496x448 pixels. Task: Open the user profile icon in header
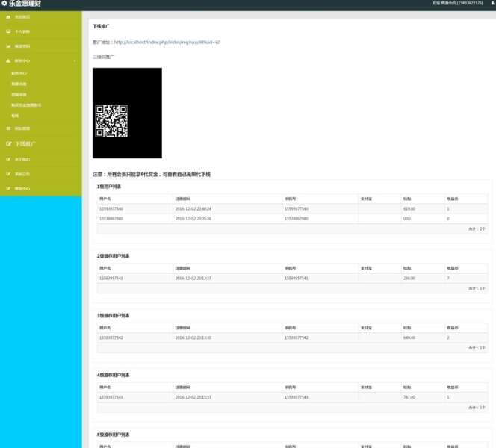(492, 3)
